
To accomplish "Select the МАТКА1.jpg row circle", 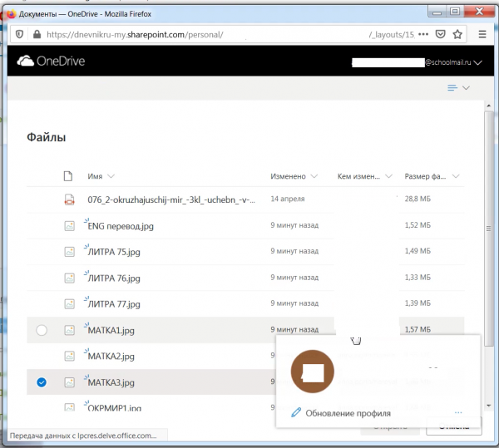I will click(42, 331).
